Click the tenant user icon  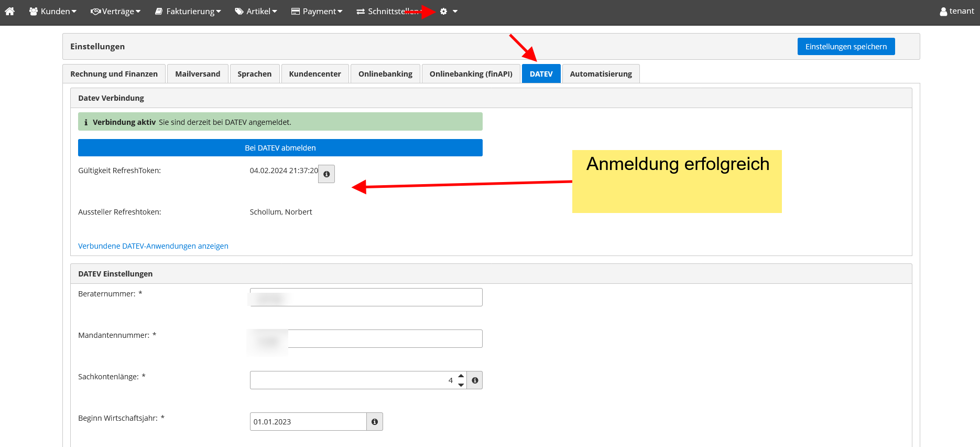[943, 12]
